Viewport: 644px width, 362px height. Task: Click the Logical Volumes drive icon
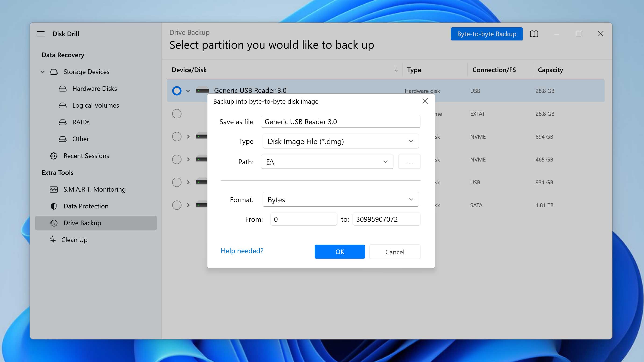click(63, 105)
